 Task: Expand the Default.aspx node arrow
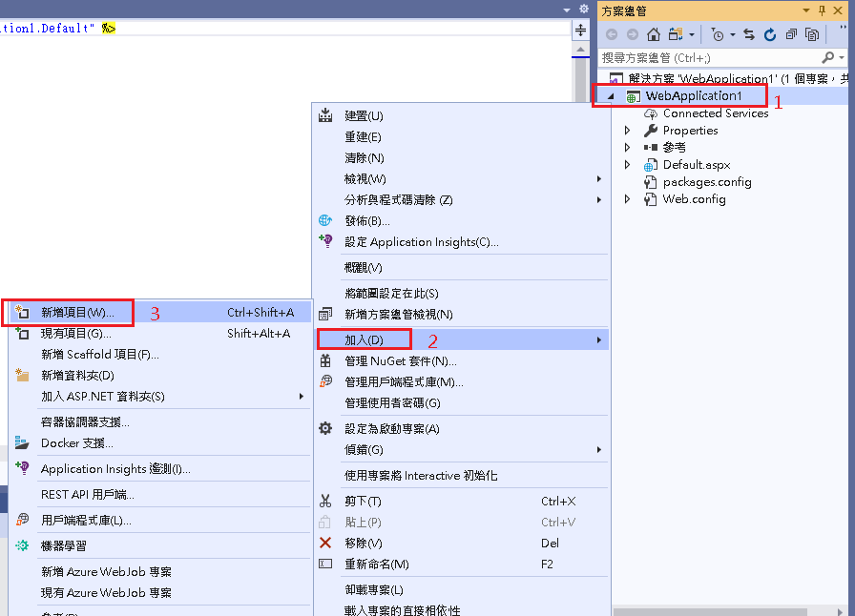click(x=628, y=165)
